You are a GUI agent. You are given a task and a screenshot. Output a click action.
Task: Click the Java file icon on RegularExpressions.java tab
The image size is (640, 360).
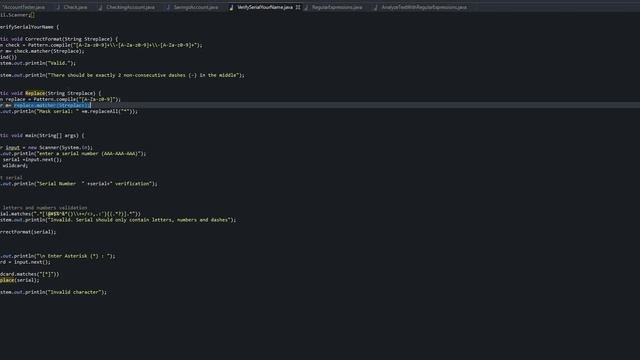(306, 7)
